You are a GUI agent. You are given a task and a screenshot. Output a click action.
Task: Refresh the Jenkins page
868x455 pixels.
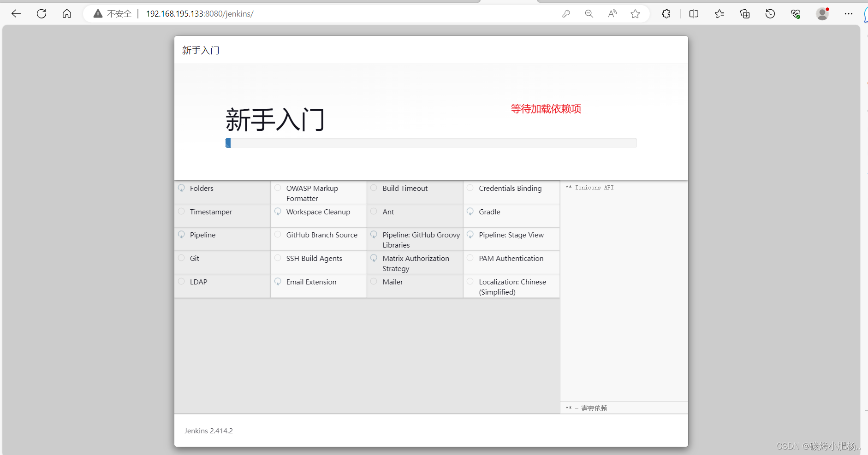point(41,14)
